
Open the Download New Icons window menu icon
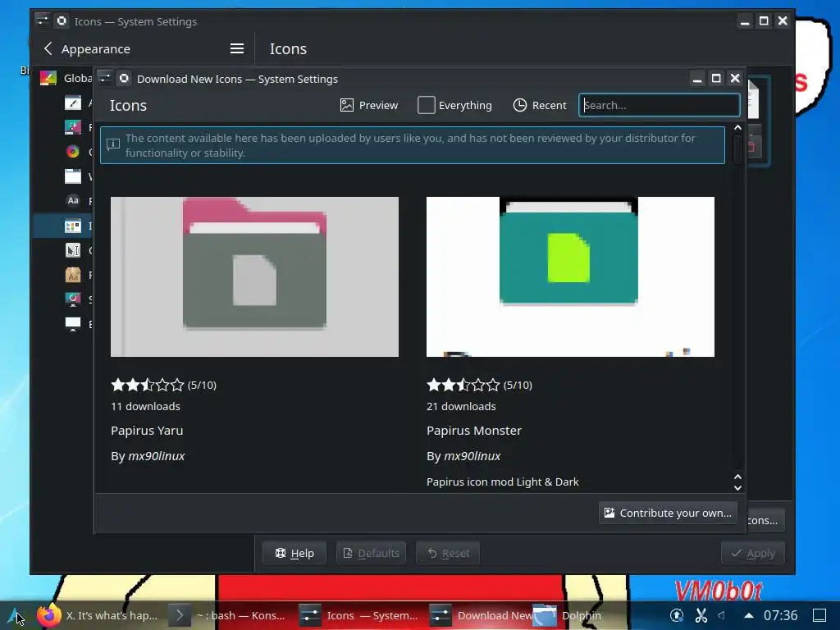tap(106, 78)
